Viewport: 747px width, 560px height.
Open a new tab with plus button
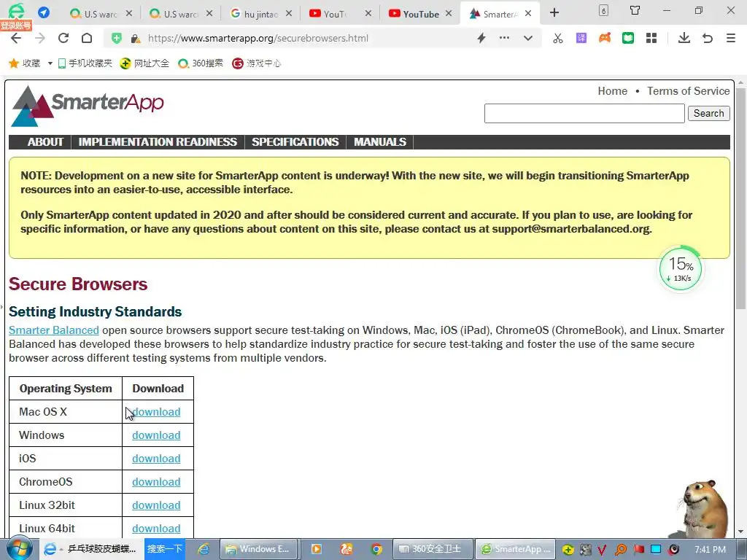click(x=554, y=13)
